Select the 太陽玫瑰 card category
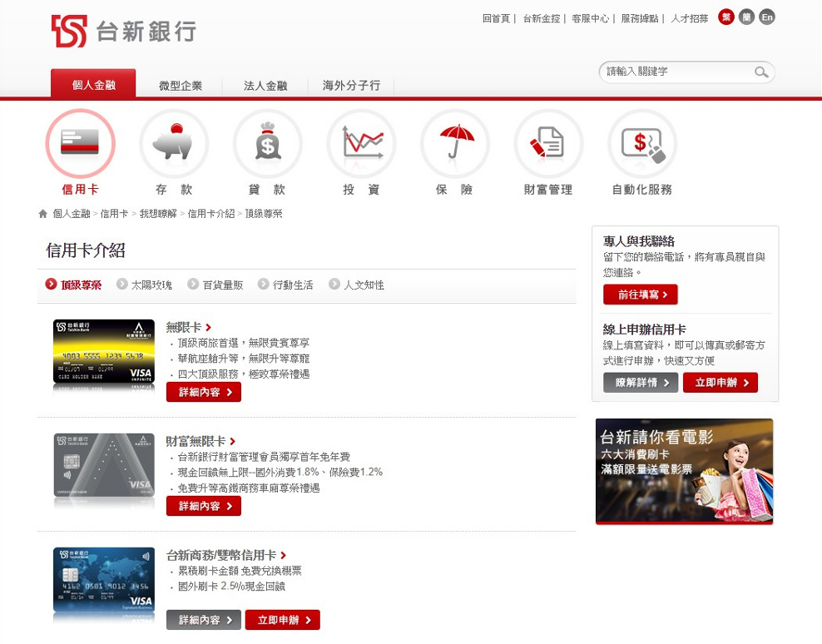The height and width of the screenshot is (644, 822). [145, 285]
